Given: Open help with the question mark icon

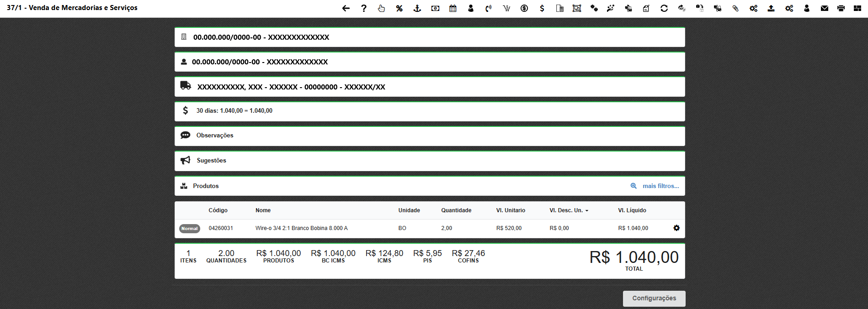Looking at the screenshot, I should [364, 8].
